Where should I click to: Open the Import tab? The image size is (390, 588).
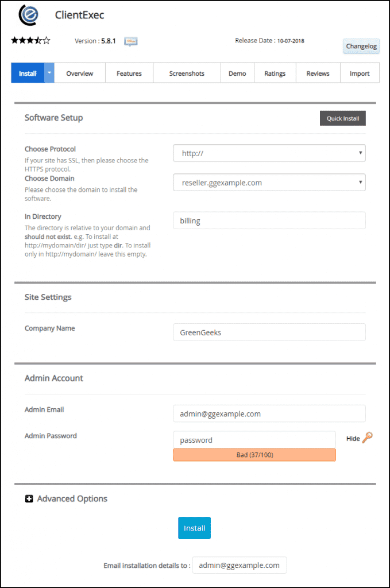pyautogui.click(x=360, y=73)
